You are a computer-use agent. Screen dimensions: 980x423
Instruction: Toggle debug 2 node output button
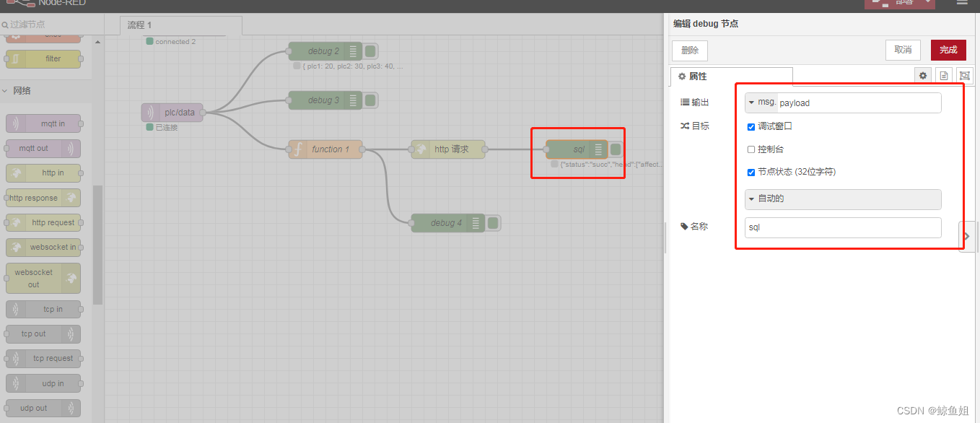(x=370, y=51)
